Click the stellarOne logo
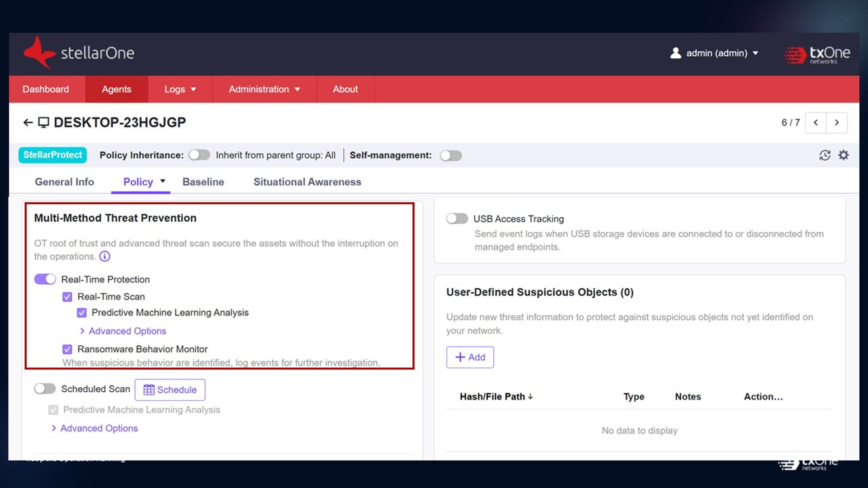Image resolution: width=868 pixels, height=488 pixels. click(x=79, y=53)
